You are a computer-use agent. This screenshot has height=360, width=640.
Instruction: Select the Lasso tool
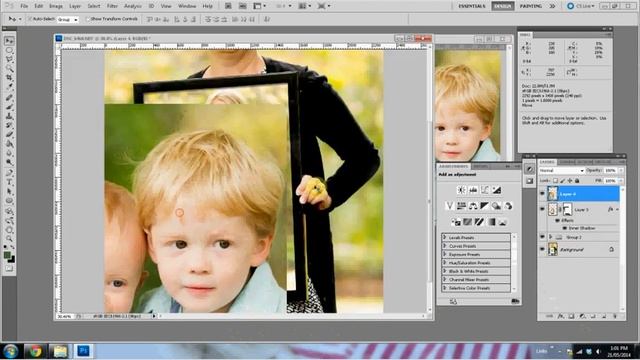(9, 59)
